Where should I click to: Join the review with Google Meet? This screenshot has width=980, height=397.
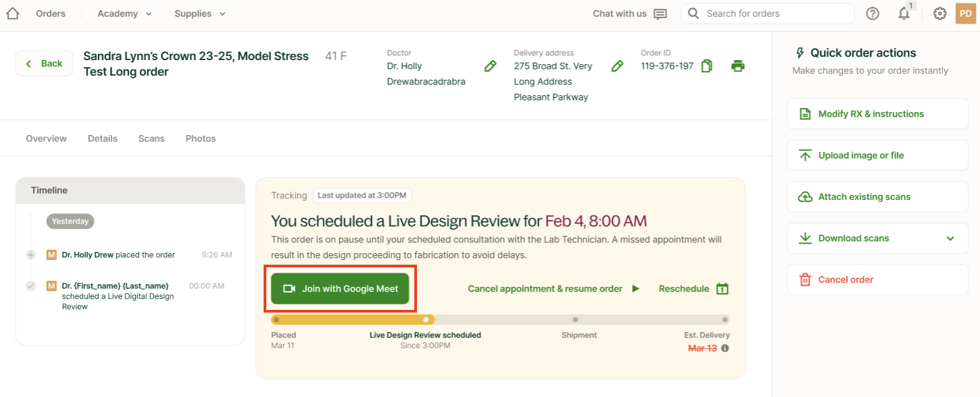pos(340,288)
